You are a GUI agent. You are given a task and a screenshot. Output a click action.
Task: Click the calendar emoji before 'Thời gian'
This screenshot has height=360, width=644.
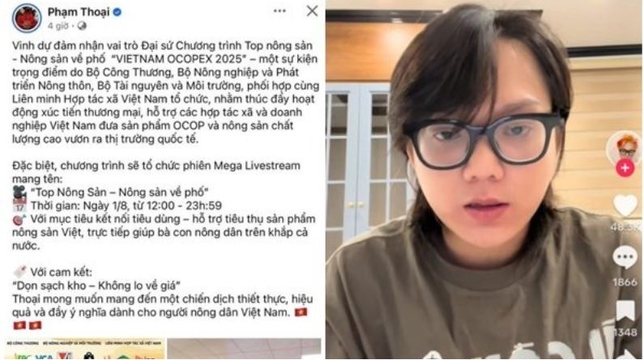coord(19,205)
